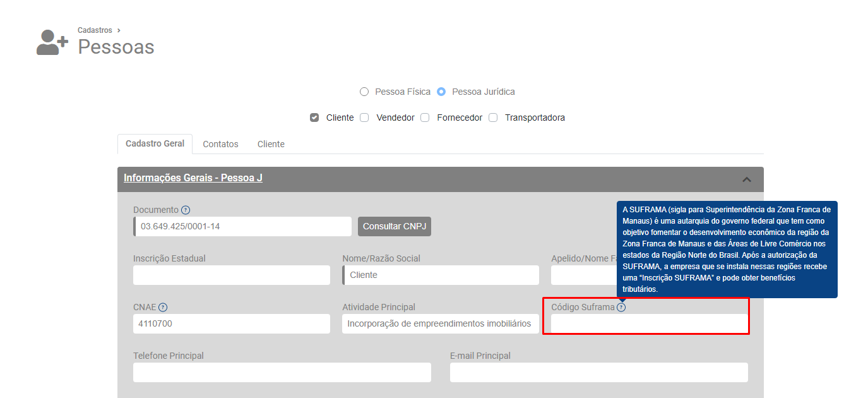The height and width of the screenshot is (398, 868).
Task: Click the SUFRAMA tooltip text
Action: 727,249
